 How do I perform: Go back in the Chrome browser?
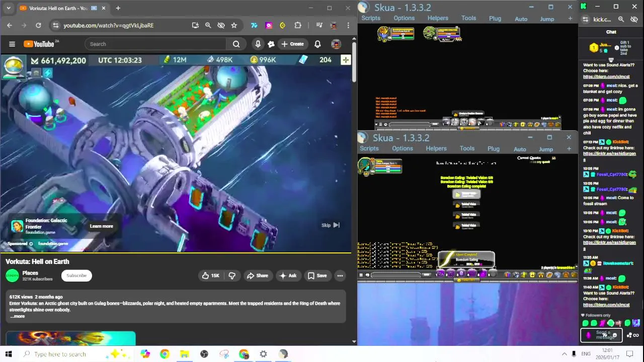pos(10,25)
